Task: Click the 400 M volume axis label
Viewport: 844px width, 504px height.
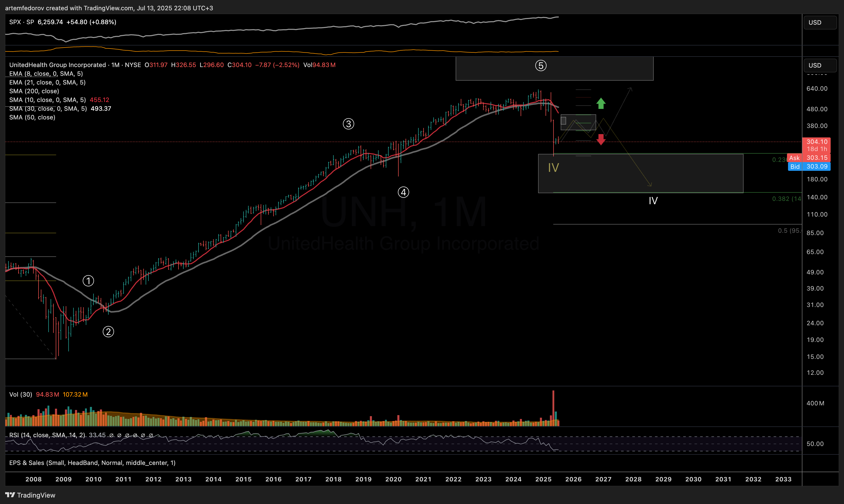Action: [x=815, y=404]
